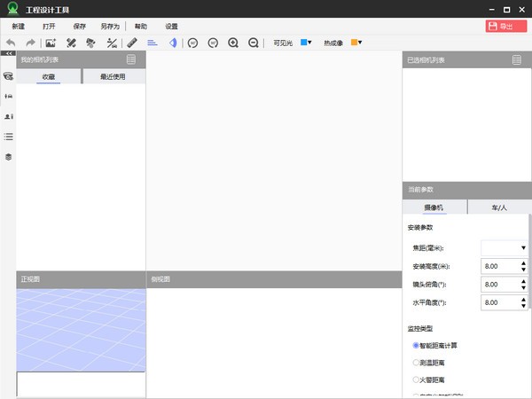Switch to the 车/人 tab
The width and height of the screenshot is (532, 399).
(499, 207)
